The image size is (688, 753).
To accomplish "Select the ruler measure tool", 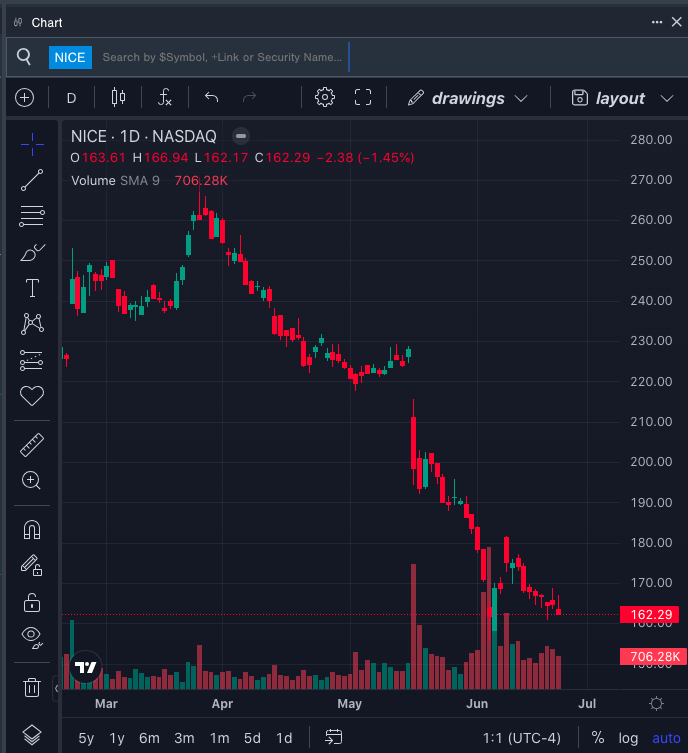I will point(32,445).
